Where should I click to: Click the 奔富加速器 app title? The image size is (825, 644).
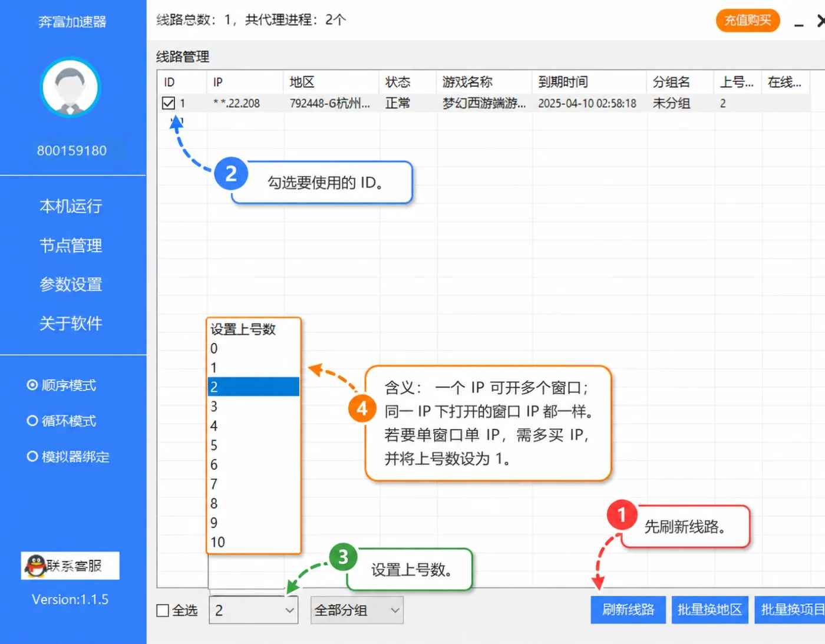coord(72,22)
